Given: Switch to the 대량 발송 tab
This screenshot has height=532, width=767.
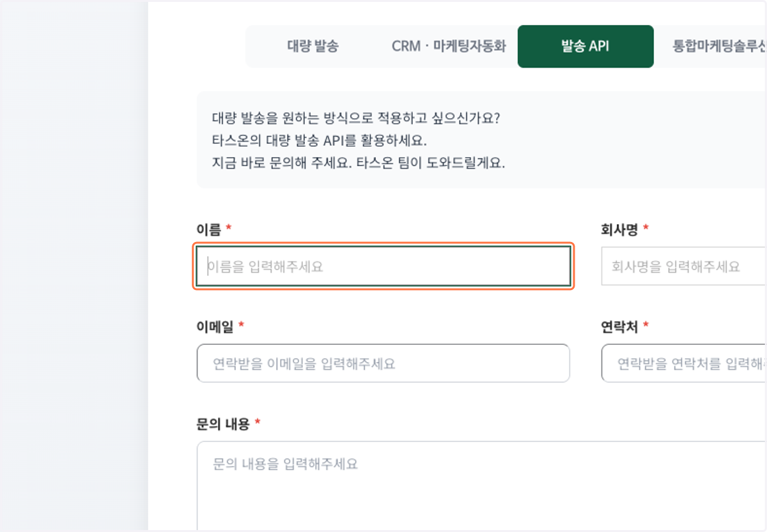Looking at the screenshot, I should click(x=313, y=47).
